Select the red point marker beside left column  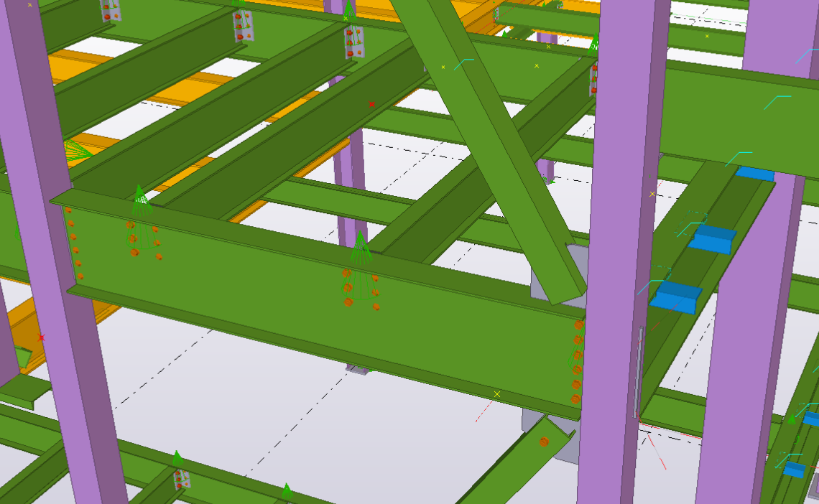pyautogui.click(x=41, y=337)
